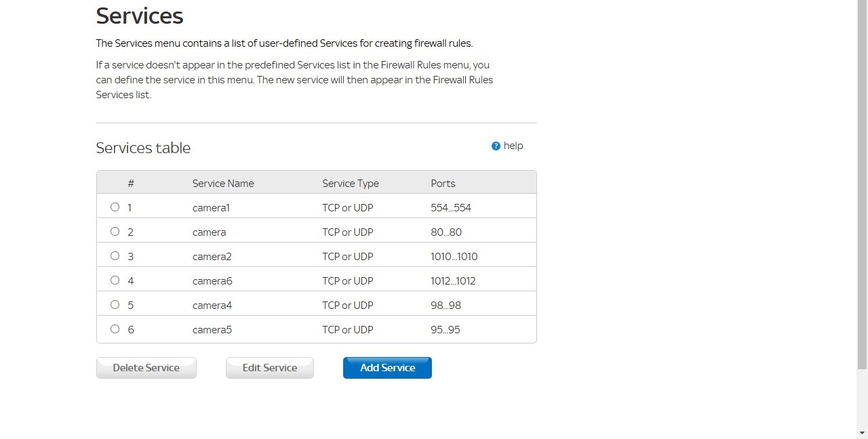Click the Service Type column header
Viewport: 868px width, 439px height.
[x=350, y=183]
